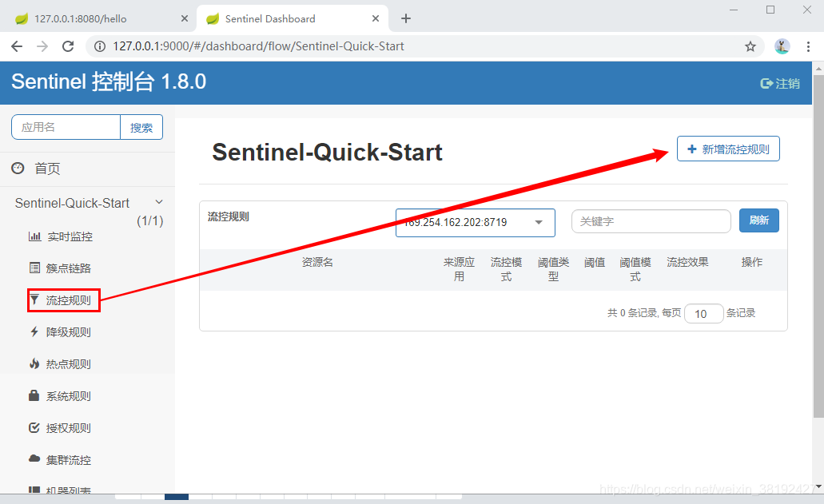Viewport: 824px width, 504px height.
Task: Click the cloud icon for 集群流控
Action: [x=34, y=458]
